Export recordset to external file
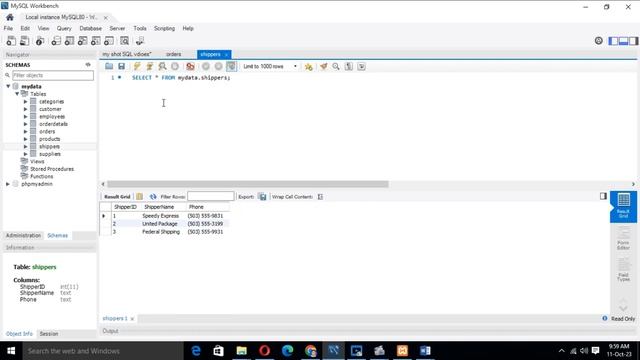 262,197
